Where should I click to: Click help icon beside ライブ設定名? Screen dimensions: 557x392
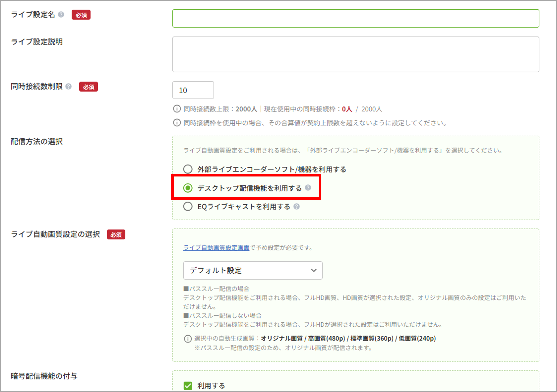(61, 15)
